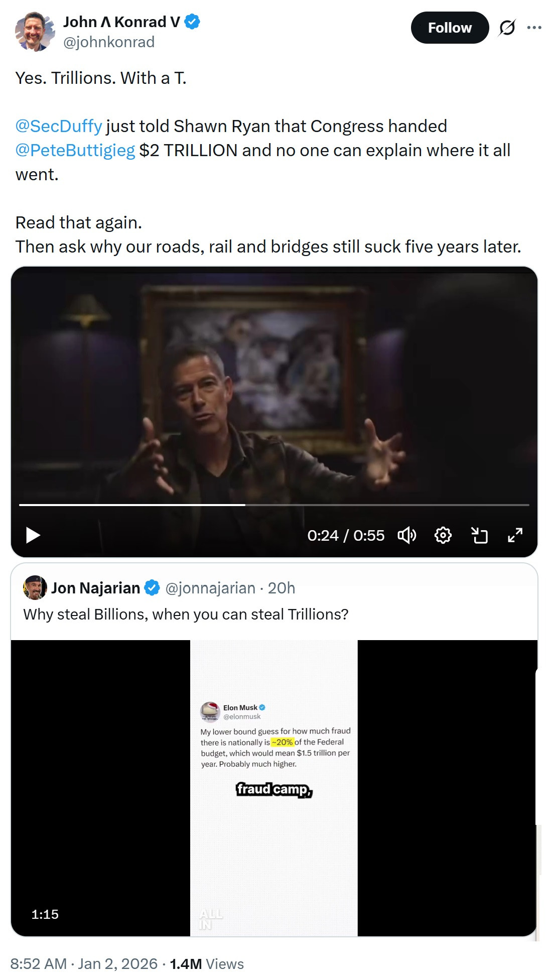Open quoted post text about stealing Trillions

click(186, 615)
